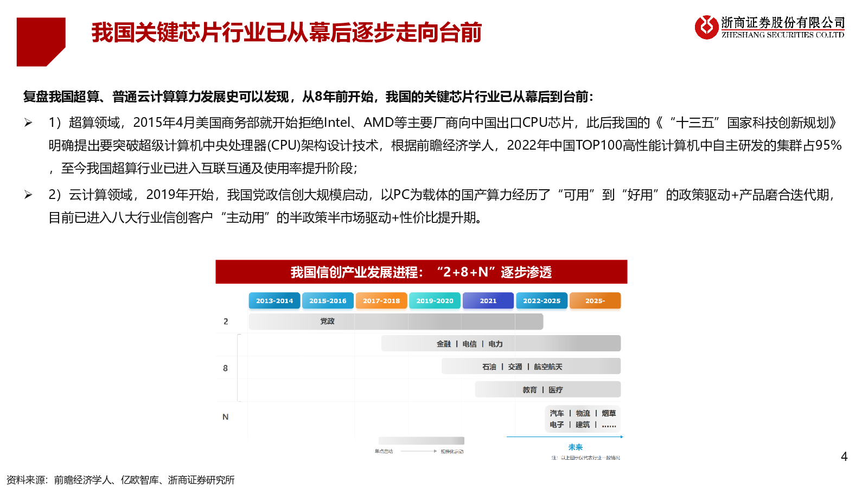The height and width of the screenshot is (488, 868).
Task: Click the gray gradient legend bar below the chart
Action: 422,441
